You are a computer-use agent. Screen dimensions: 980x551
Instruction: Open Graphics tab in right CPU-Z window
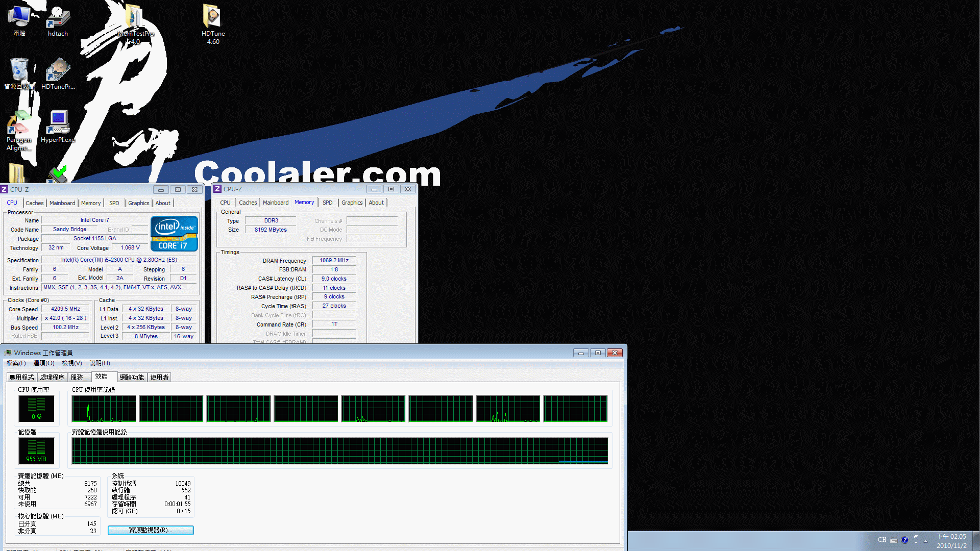tap(352, 203)
